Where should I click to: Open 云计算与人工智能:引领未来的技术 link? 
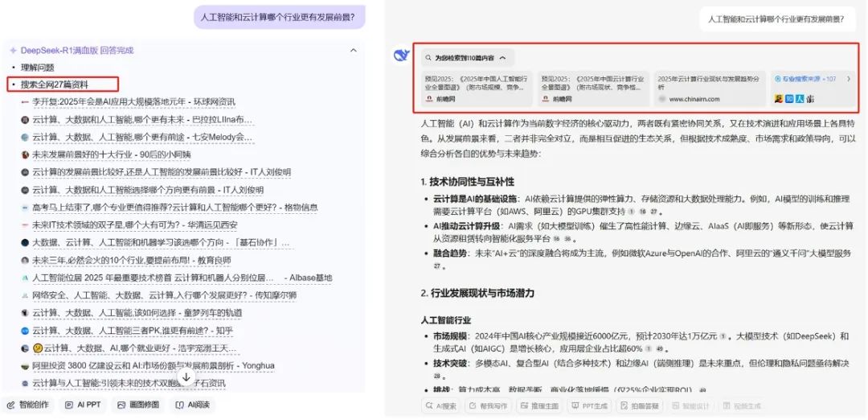(129, 384)
